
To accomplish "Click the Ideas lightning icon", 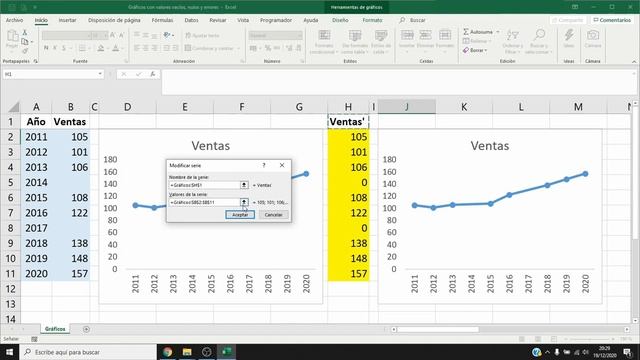I will coord(569,35).
